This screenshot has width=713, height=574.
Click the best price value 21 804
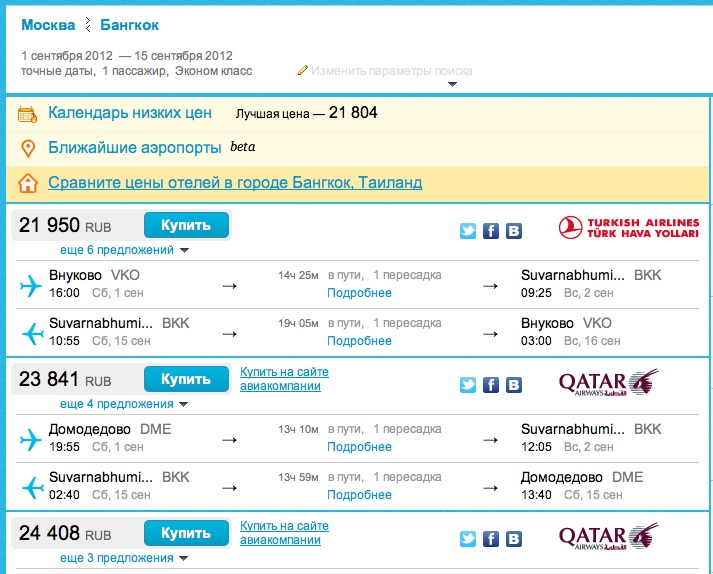point(353,112)
